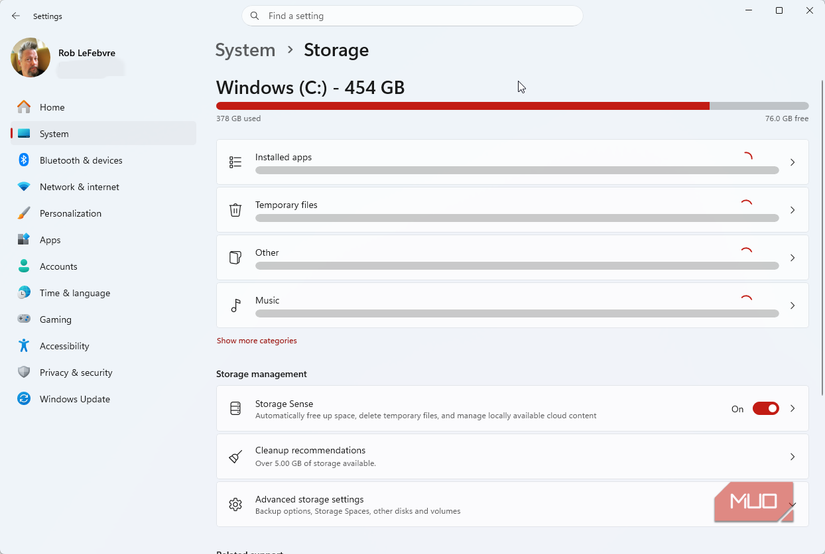The height and width of the screenshot is (554, 825).
Task: Open the Apps settings section
Action: click(x=50, y=240)
